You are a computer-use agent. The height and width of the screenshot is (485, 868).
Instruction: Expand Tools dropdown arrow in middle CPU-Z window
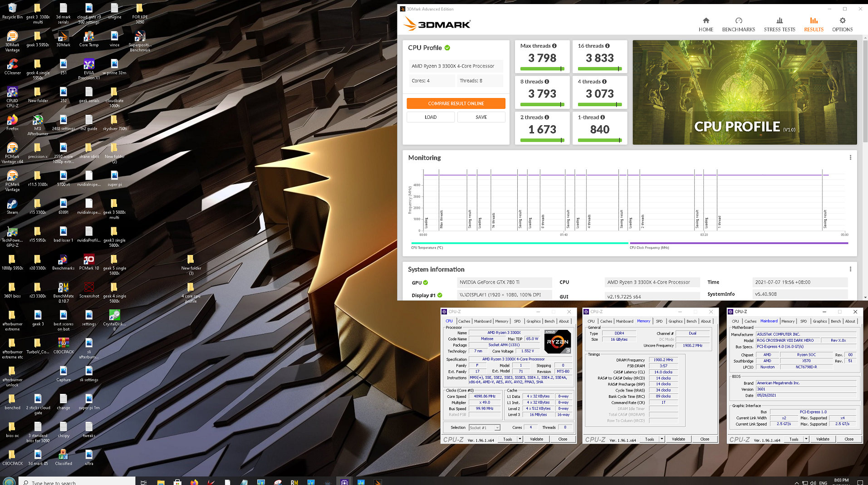[x=662, y=439]
